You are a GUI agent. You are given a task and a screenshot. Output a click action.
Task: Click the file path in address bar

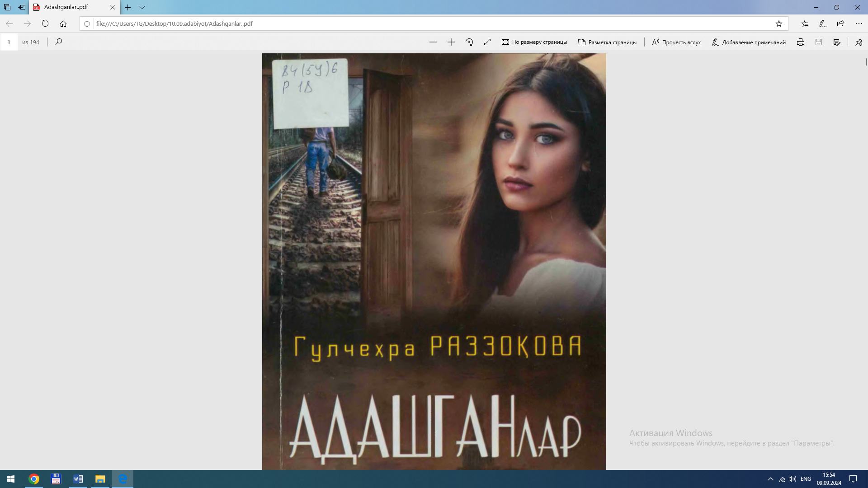tap(174, 23)
